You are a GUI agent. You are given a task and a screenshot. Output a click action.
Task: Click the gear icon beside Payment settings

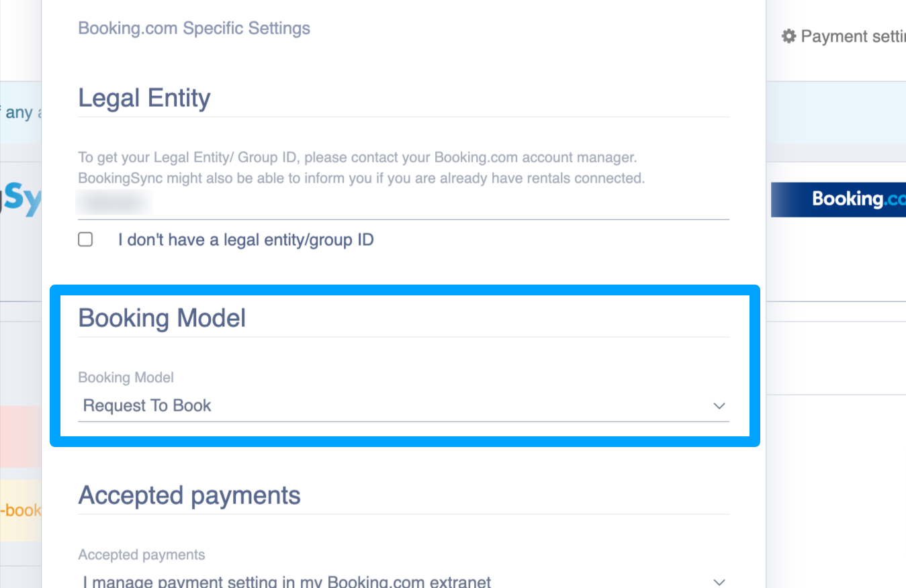(788, 36)
